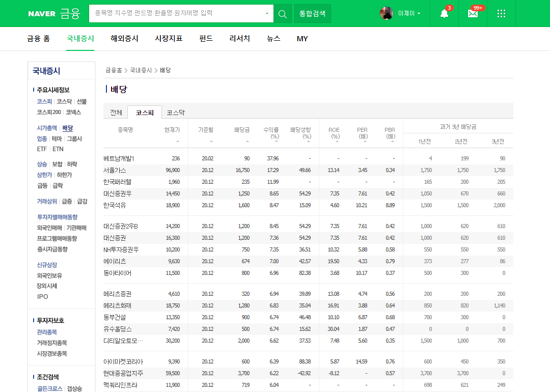Open 골든크로스 in the sidebar
550x392 pixels.
pos(49,388)
